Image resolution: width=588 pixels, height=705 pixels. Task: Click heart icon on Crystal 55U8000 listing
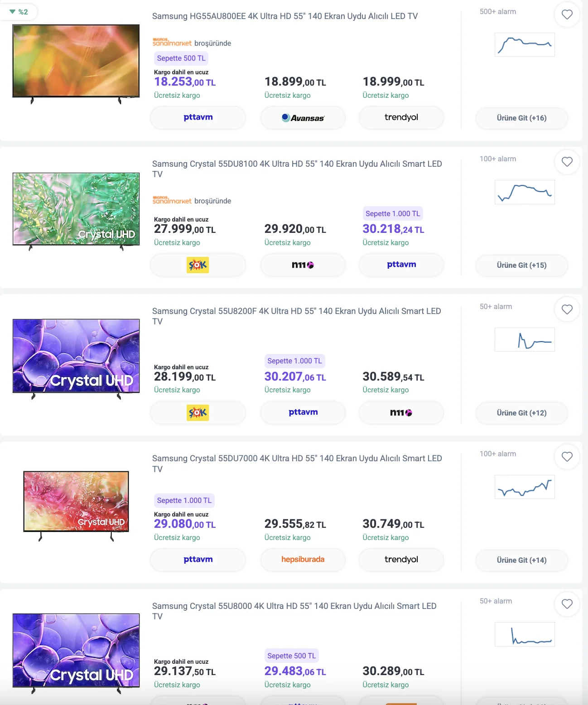click(567, 604)
